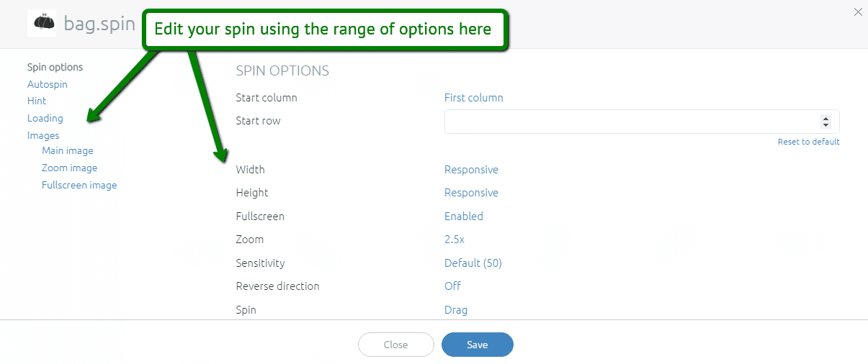Change the Width Responsive value

471,170
